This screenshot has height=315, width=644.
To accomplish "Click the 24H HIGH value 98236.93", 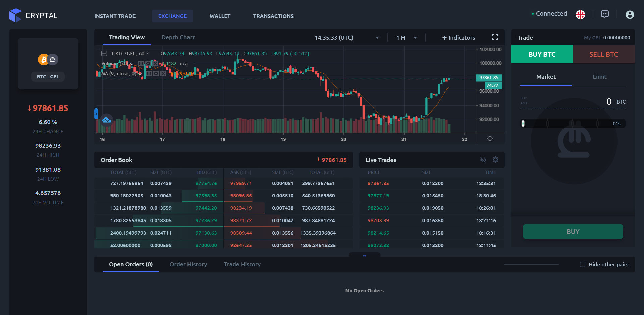I will (48, 146).
